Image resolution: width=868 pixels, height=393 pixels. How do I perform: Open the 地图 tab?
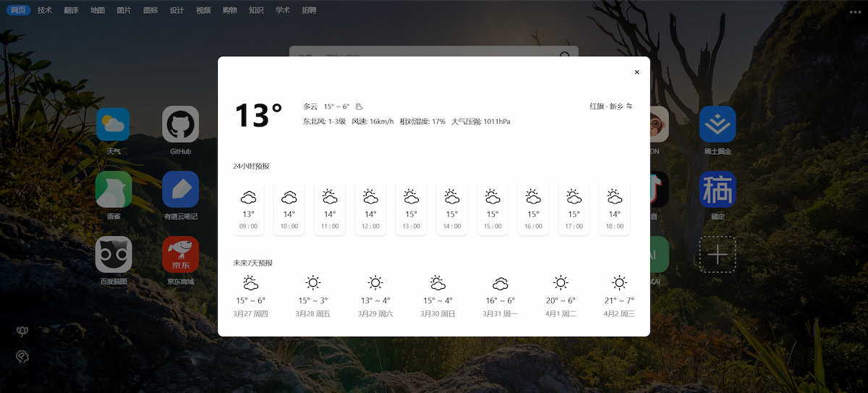point(98,11)
